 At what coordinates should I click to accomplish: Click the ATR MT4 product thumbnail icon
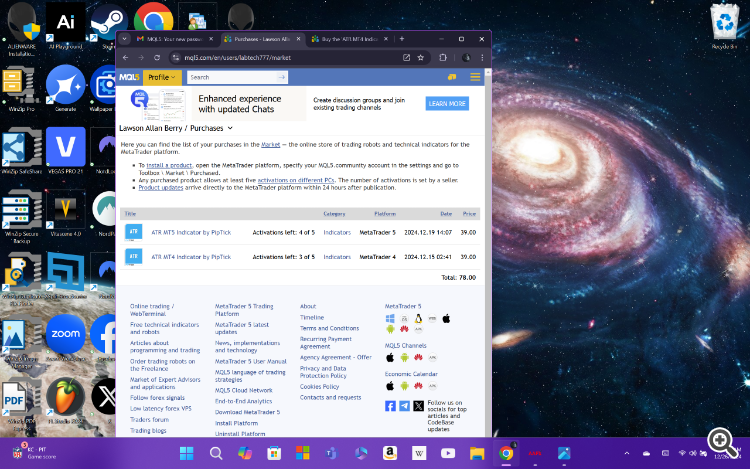133,257
